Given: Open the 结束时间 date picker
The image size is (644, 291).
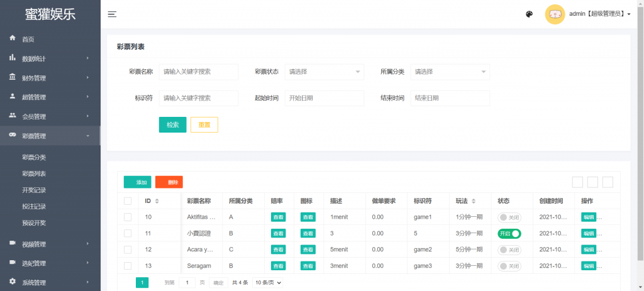Looking at the screenshot, I should [x=450, y=98].
